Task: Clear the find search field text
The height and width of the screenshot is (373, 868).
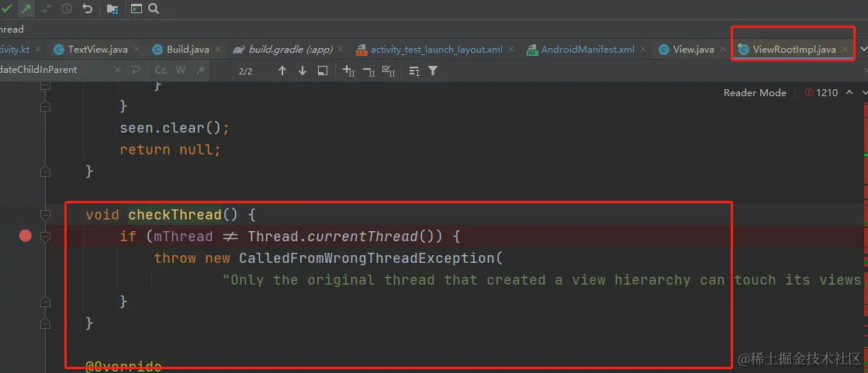Action: (x=117, y=71)
